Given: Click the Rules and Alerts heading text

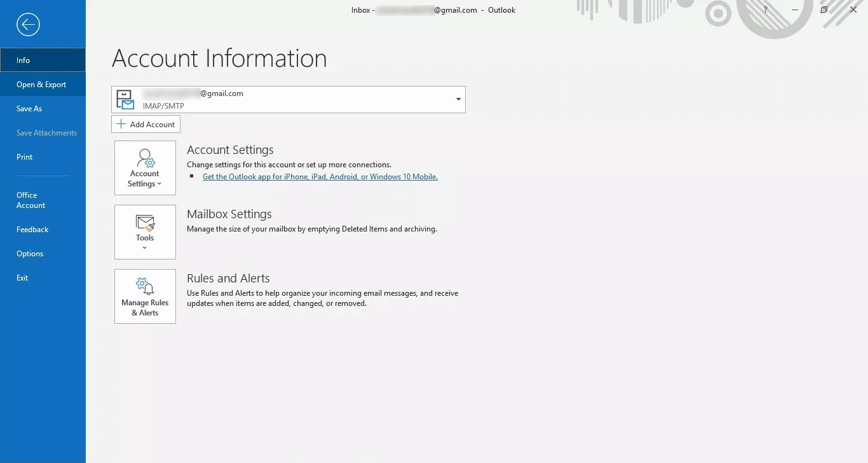Looking at the screenshot, I should [x=228, y=279].
